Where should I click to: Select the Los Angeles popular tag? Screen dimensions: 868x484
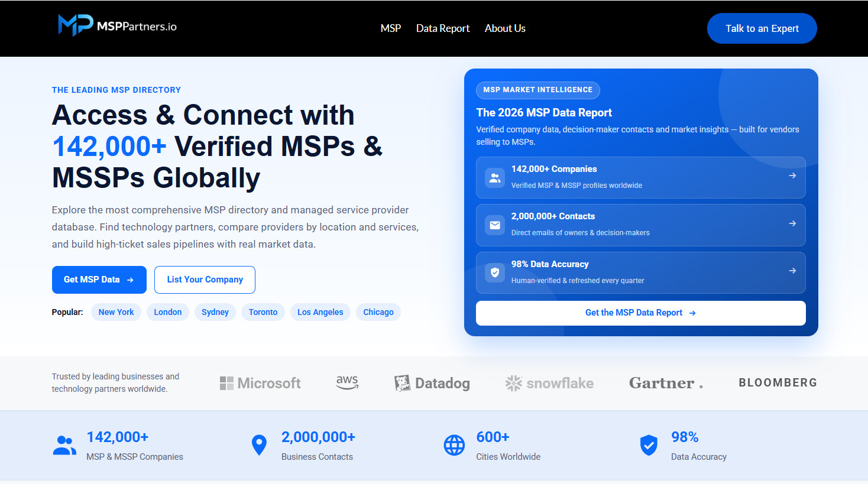pyautogui.click(x=320, y=312)
